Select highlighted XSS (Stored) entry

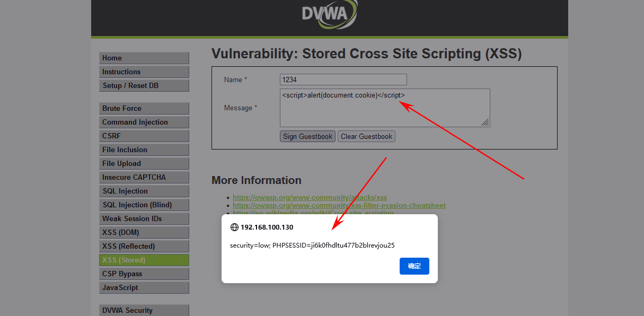click(144, 260)
